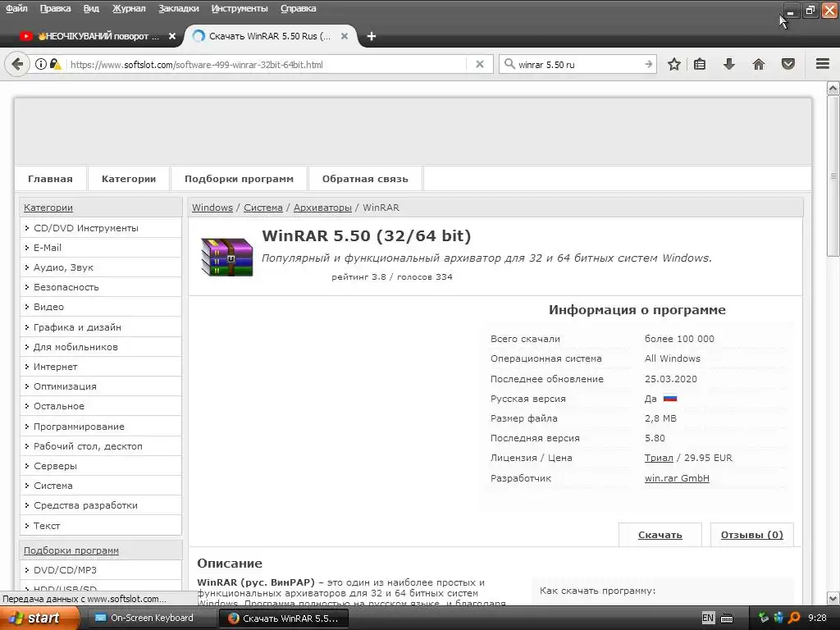Open the Рабочий стол, десктоп category
Viewport: 840px width, 630px height.
point(88,446)
